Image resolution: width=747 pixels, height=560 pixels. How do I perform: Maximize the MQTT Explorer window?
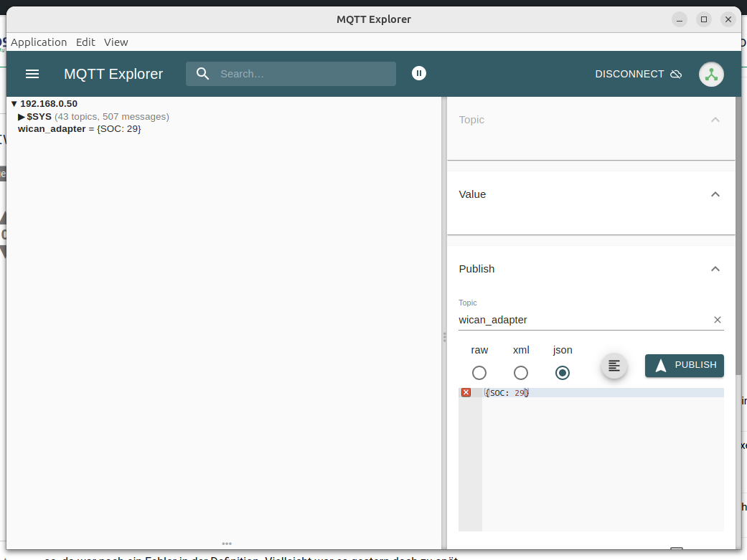(x=704, y=19)
